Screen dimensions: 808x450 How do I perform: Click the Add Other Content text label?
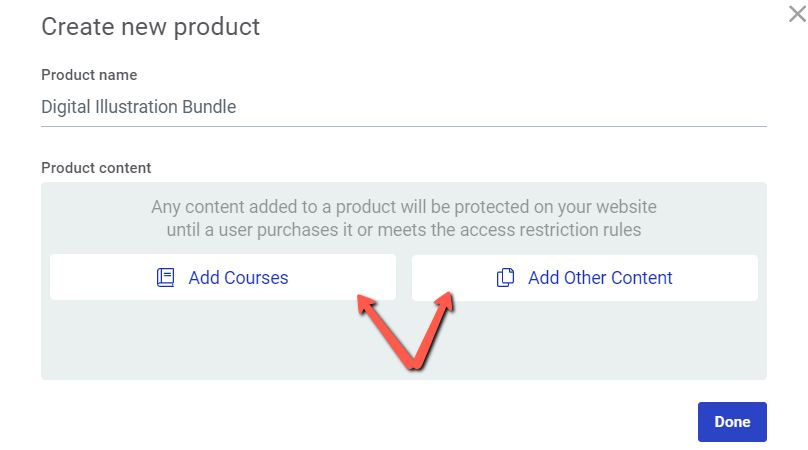pos(600,278)
